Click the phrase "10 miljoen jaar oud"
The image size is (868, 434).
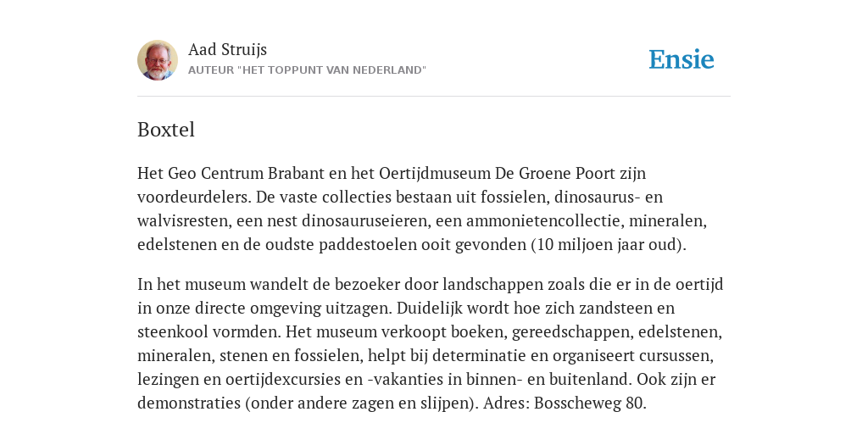[607, 245]
